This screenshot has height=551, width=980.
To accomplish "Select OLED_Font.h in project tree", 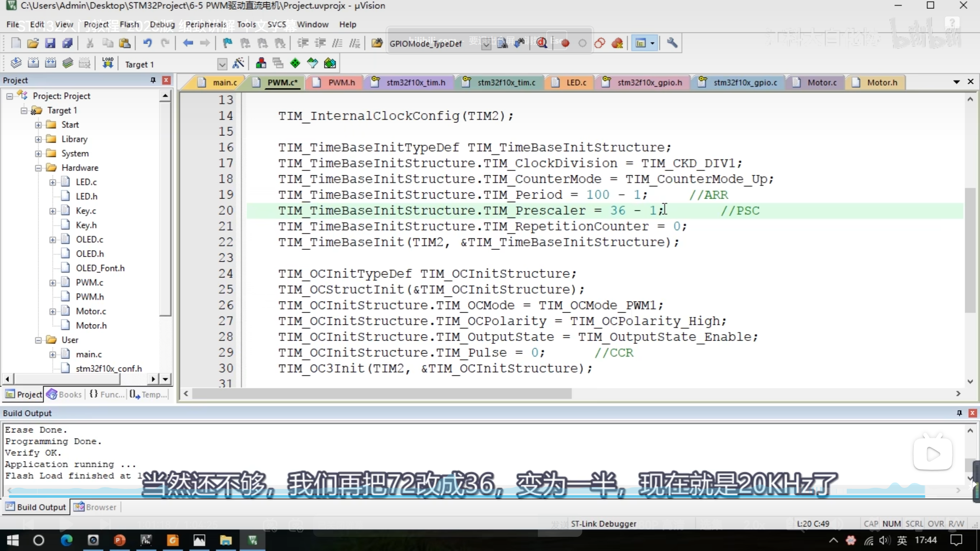I will click(100, 268).
